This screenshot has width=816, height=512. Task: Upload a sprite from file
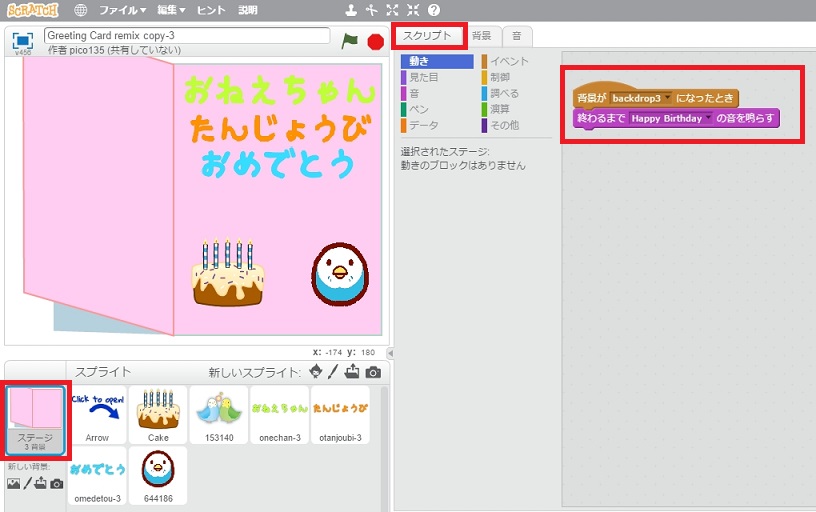pos(352,372)
